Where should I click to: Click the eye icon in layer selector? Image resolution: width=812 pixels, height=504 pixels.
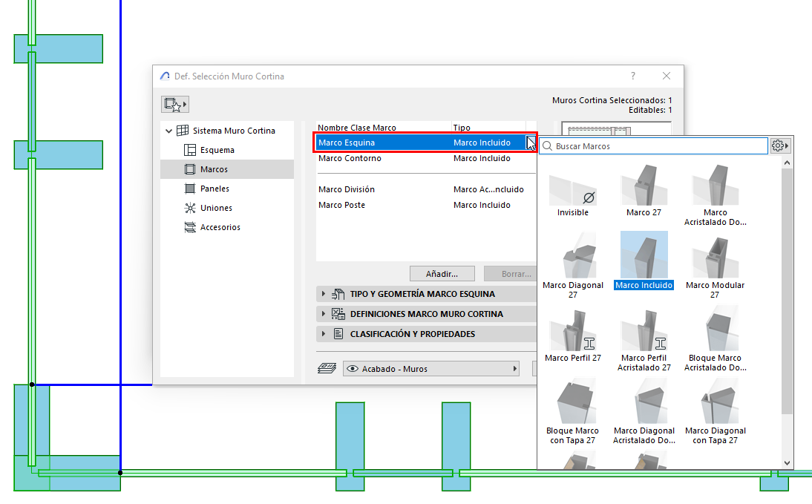(353, 369)
